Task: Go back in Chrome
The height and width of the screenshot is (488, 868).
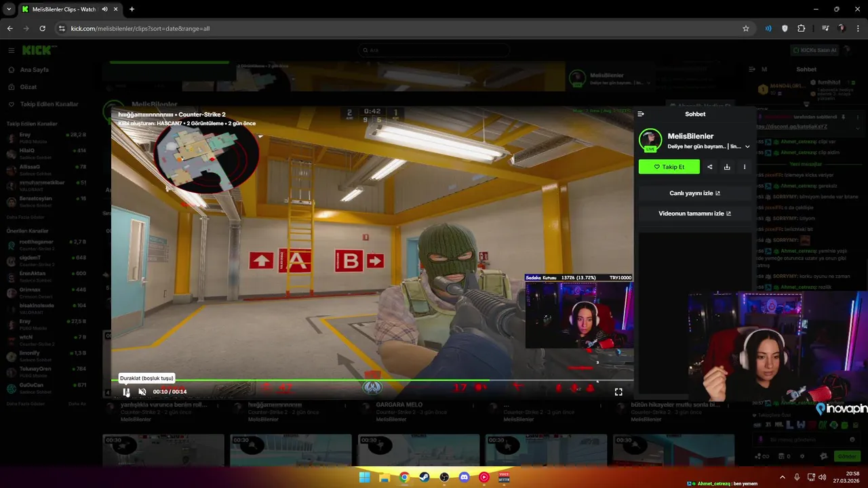Action: pos(9,28)
